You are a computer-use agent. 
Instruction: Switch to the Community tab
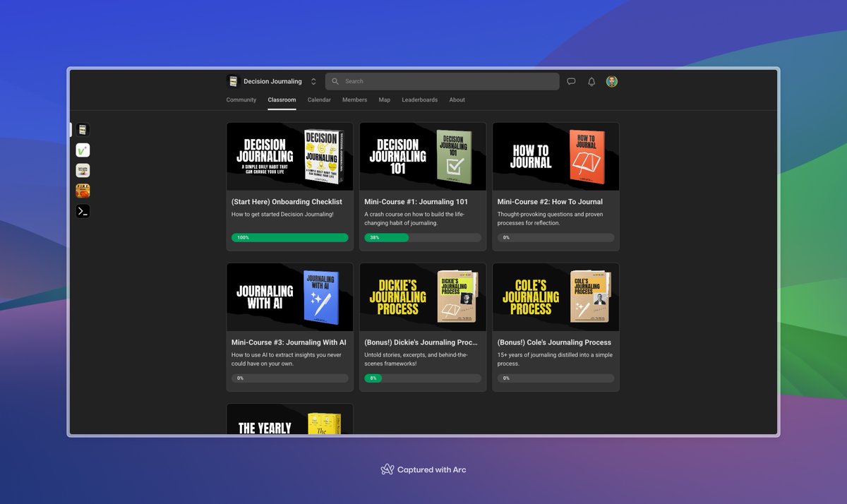[x=241, y=100]
